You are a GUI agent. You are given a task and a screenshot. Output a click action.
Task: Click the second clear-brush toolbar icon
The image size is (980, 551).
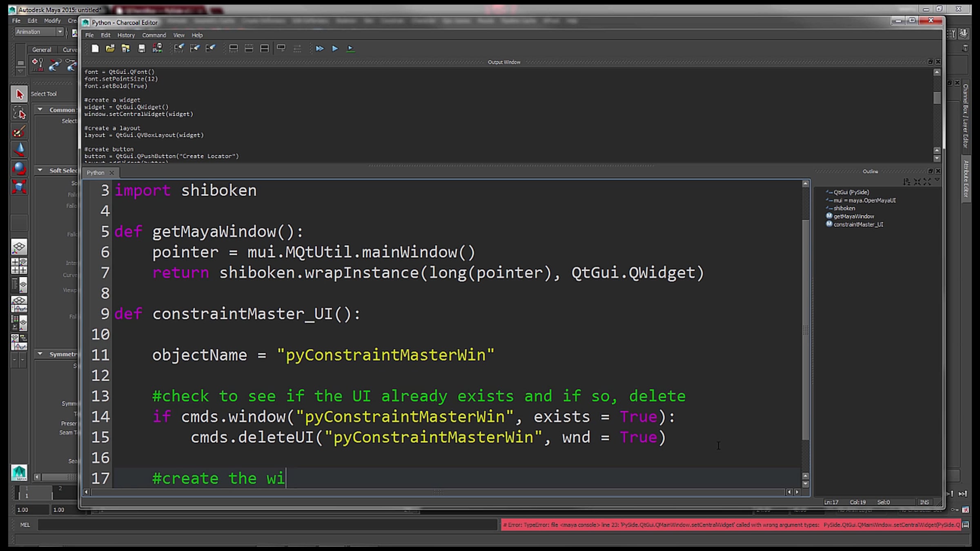click(x=195, y=48)
